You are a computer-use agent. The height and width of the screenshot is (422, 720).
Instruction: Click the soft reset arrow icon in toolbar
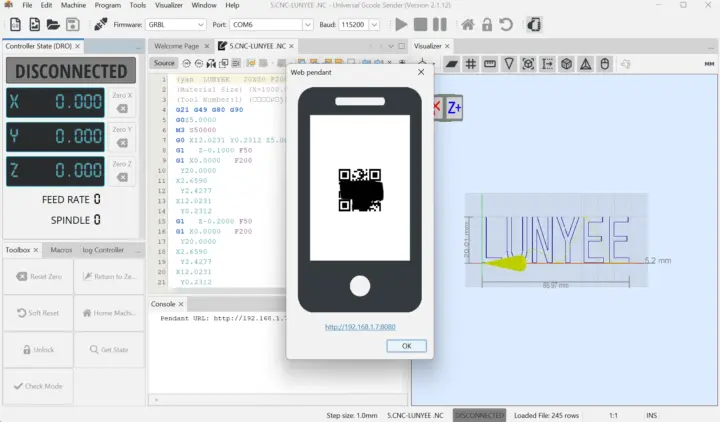(x=506, y=24)
